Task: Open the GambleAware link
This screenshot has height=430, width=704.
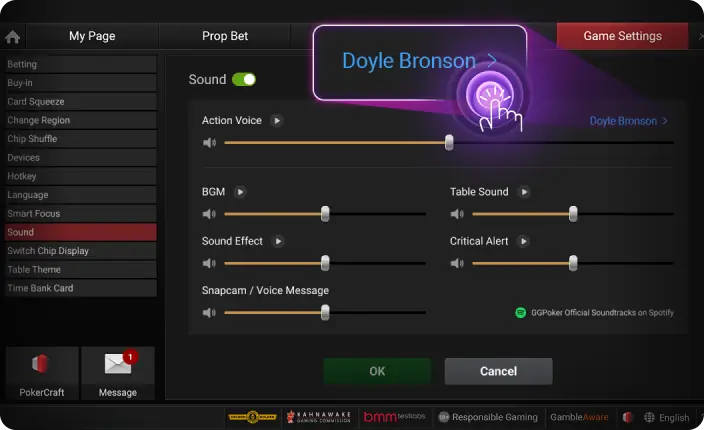Action: click(579, 417)
